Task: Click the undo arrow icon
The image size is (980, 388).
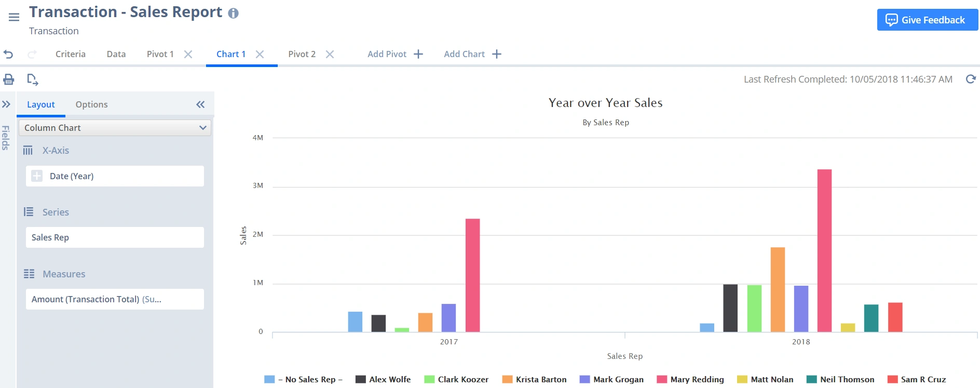Action: coord(8,54)
